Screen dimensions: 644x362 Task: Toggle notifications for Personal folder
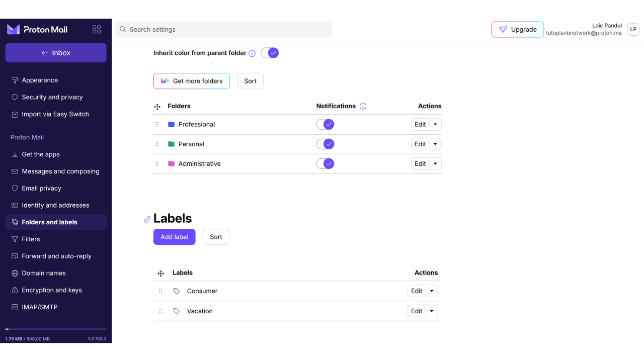point(325,144)
